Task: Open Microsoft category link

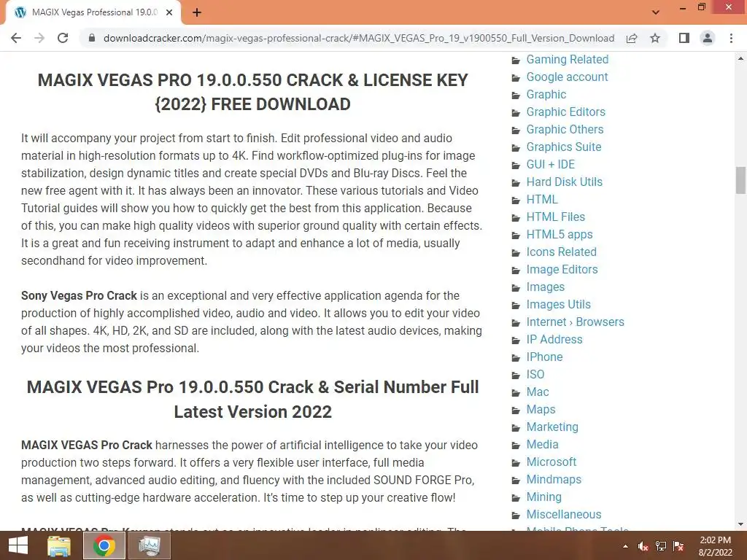Action: (x=551, y=462)
